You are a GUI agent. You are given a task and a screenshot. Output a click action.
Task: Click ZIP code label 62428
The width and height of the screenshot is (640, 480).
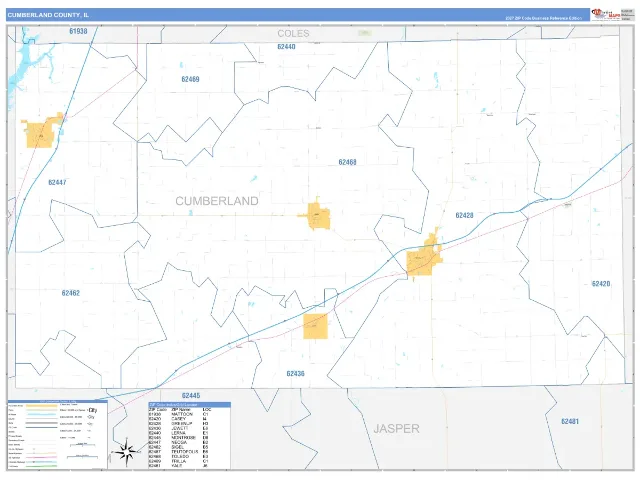(464, 215)
